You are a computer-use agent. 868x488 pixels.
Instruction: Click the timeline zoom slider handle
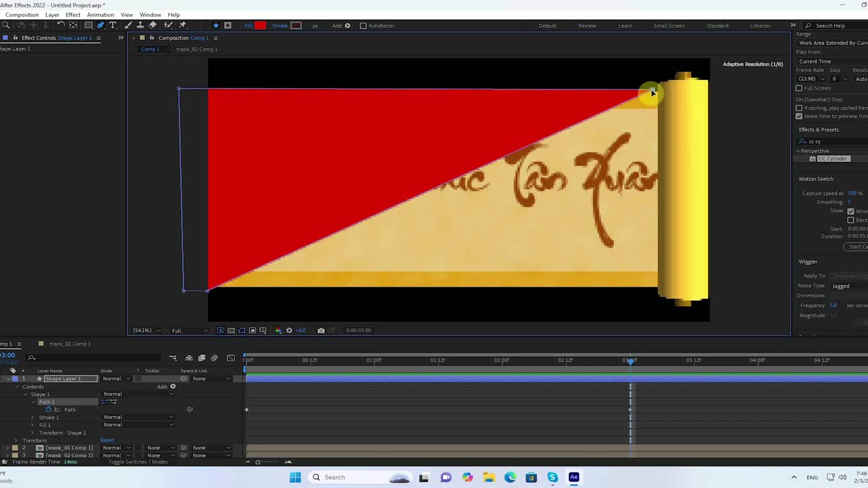(258, 462)
